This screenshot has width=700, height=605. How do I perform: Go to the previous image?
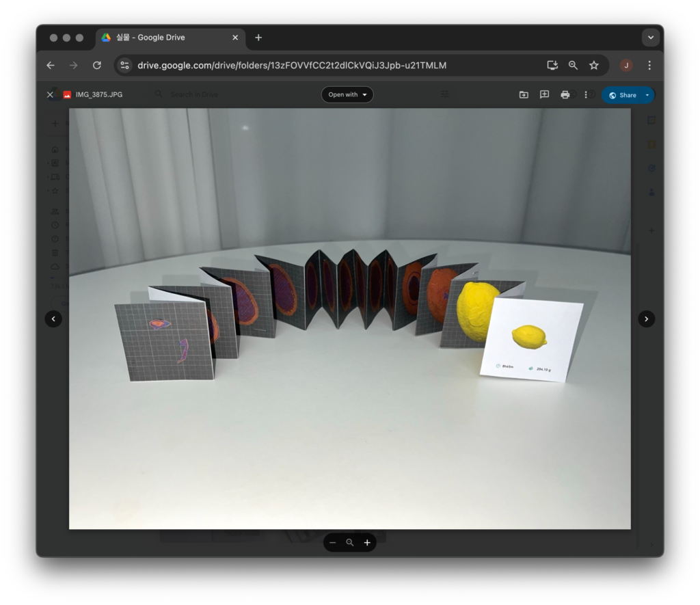tap(53, 319)
